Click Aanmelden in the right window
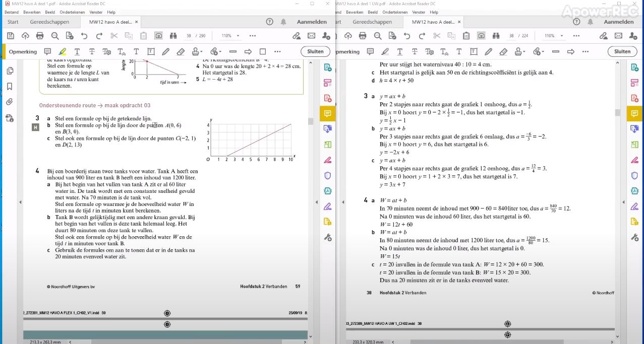This screenshot has width=644, height=344. [x=619, y=22]
